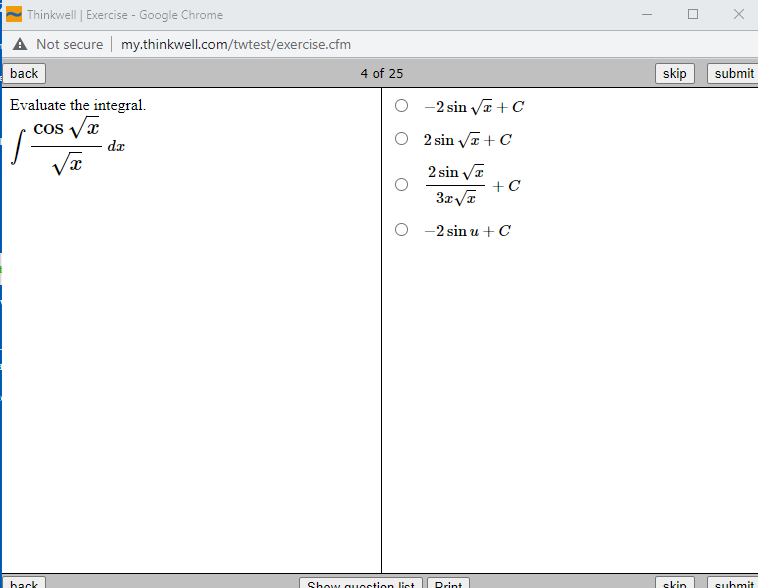Select the answer 2 sin √x + C
This screenshot has width=758, height=588.
pyautogui.click(x=401, y=139)
